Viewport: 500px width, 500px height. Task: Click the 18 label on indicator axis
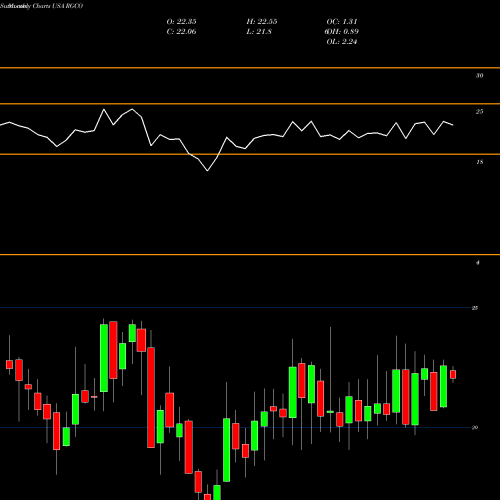[479, 162]
